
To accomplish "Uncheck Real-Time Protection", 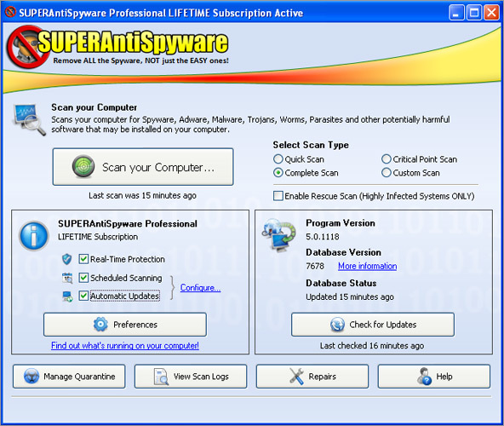I will 83,259.
